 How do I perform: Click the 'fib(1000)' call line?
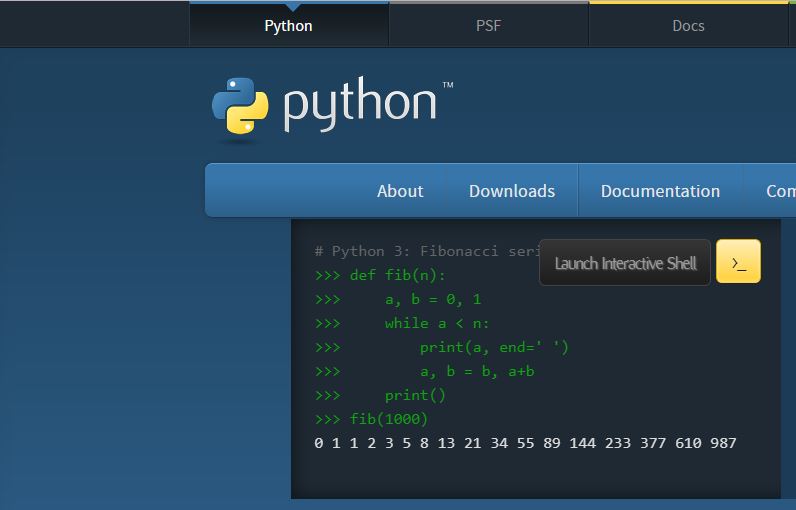coord(371,419)
